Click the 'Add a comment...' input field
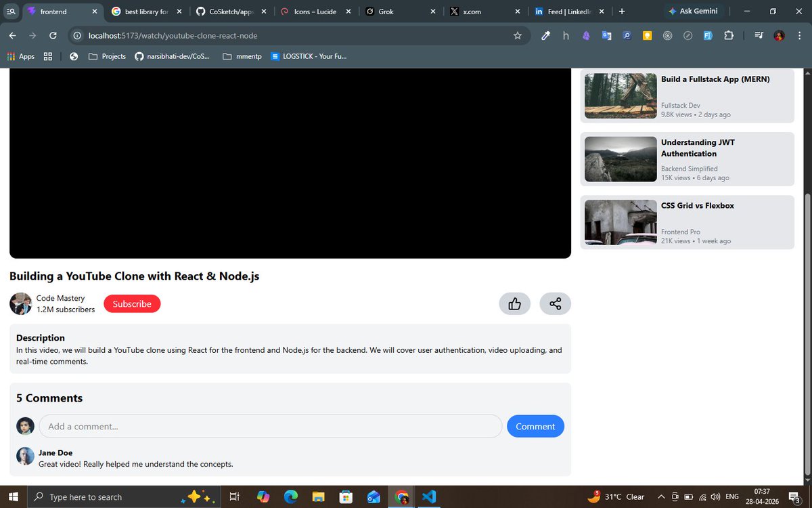 click(271, 426)
